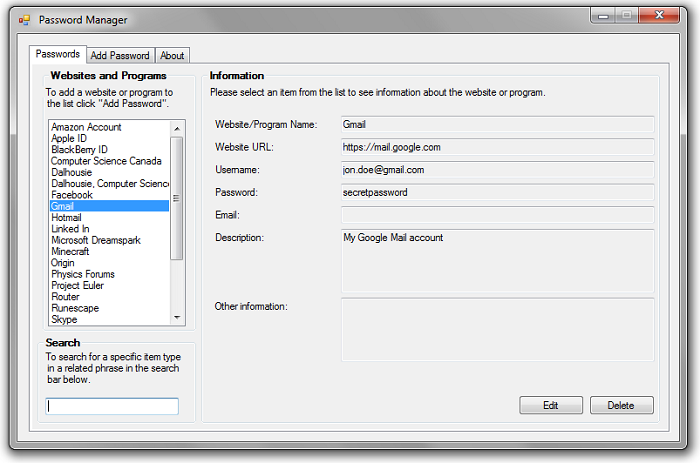Pick Facebook from the list

click(110, 195)
